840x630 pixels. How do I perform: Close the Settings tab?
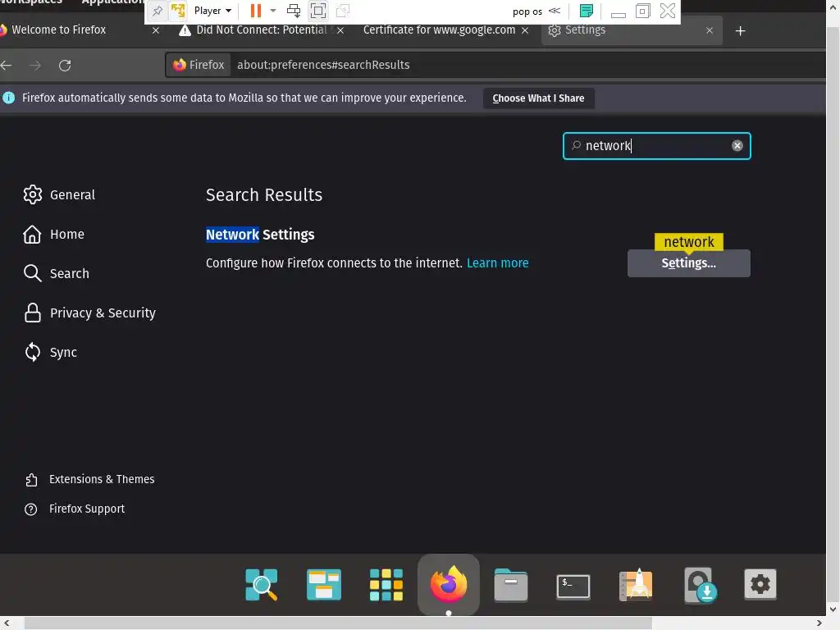click(710, 30)
